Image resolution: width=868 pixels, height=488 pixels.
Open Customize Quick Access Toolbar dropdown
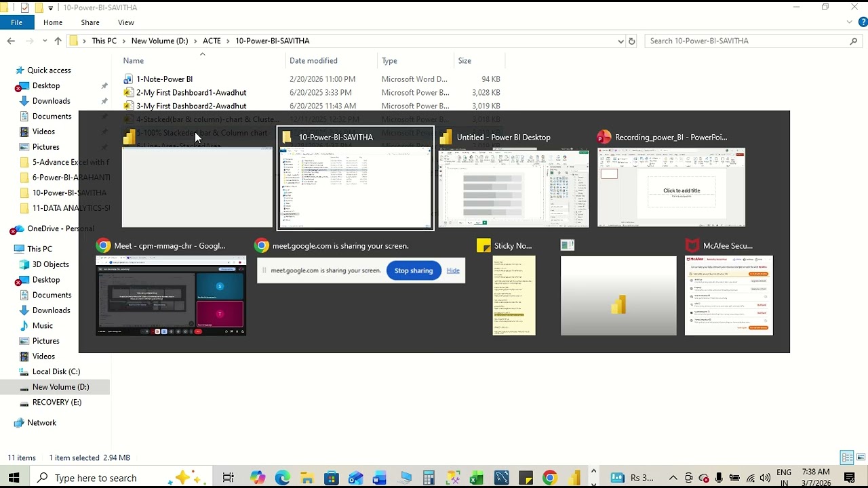[x=50, y=8]
